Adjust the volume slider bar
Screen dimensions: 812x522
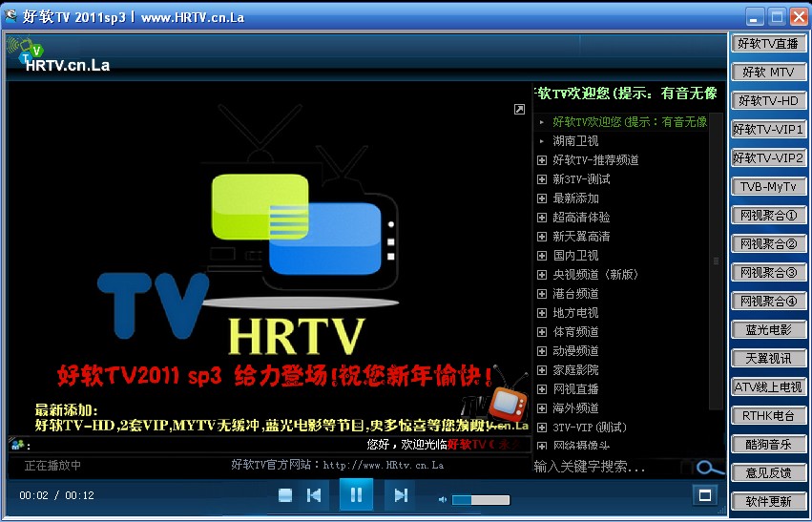pyautogui.click(x=481, y=500)
